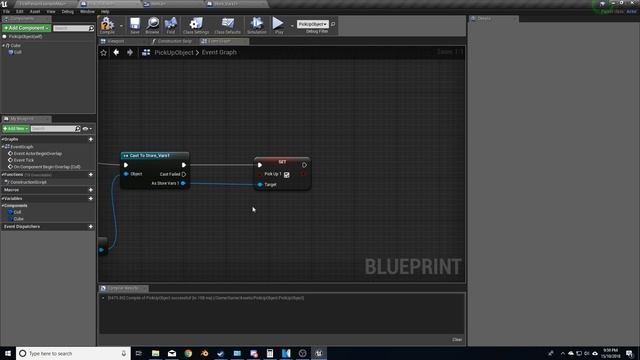Click the Play button in toolbar
640x360 pixels.
(278, 25)
